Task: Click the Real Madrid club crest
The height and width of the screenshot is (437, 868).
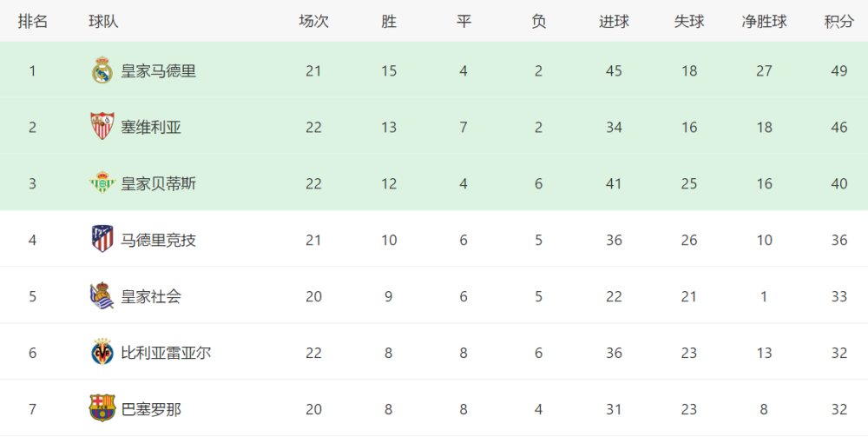Action: click(x=102, y=70)
